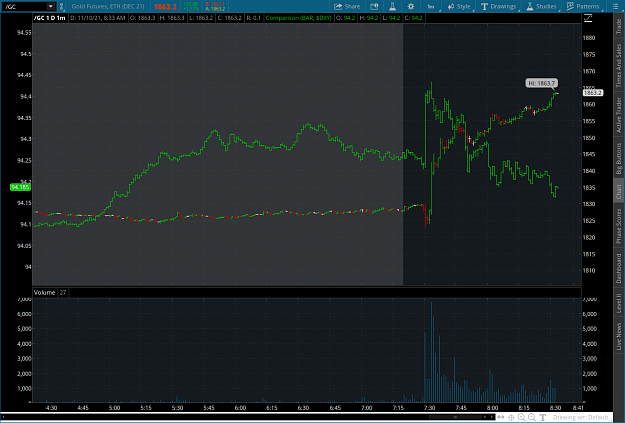Viewport: 625px width, 423px height.
Task: Click the green 94.185 left axis price tag
Action: point(20,187)
